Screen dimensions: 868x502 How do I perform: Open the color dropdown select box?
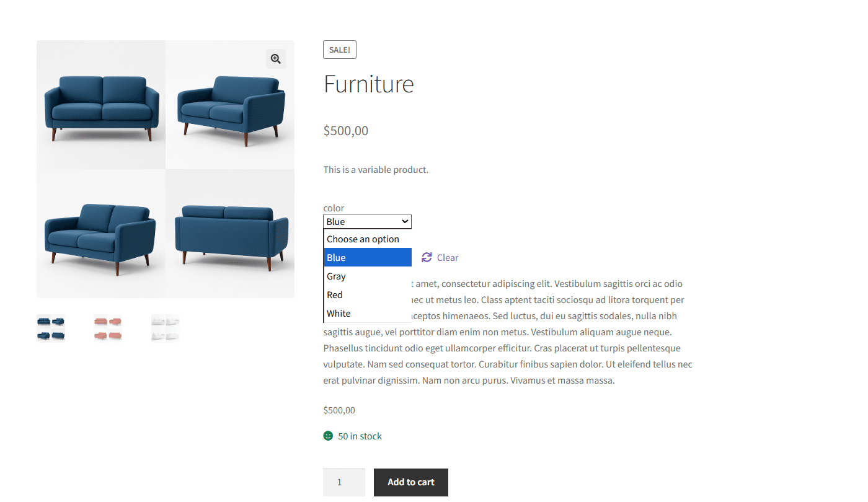point(363,221)
